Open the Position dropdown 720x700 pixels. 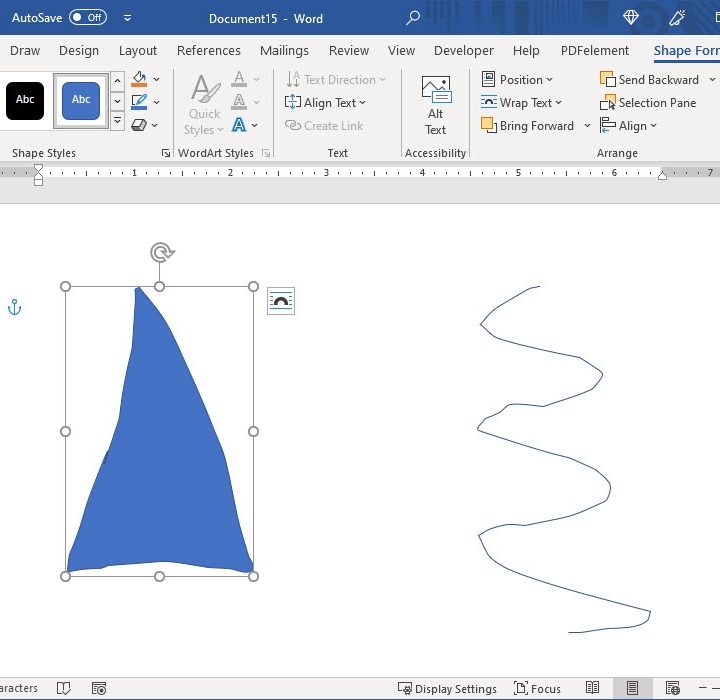click(x=517, y=79)
